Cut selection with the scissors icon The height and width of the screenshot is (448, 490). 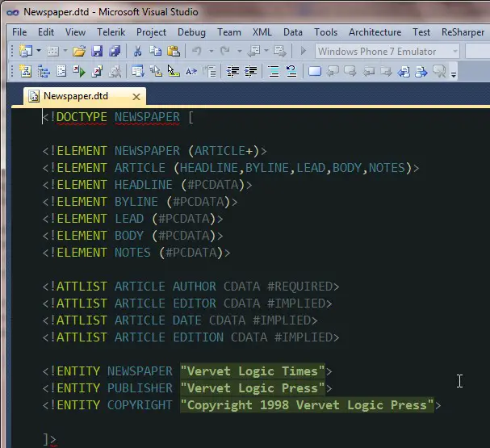pyautogui.click(x=137, y=51)
